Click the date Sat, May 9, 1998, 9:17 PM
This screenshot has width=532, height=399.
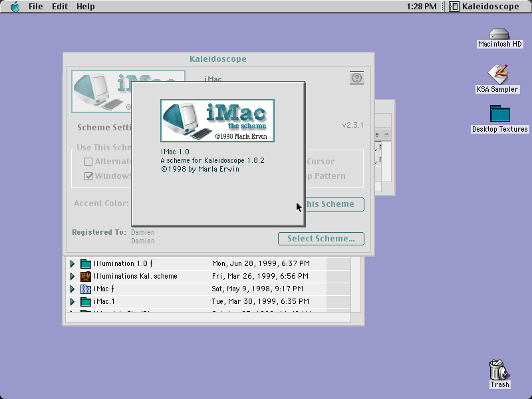click(257, 289)
